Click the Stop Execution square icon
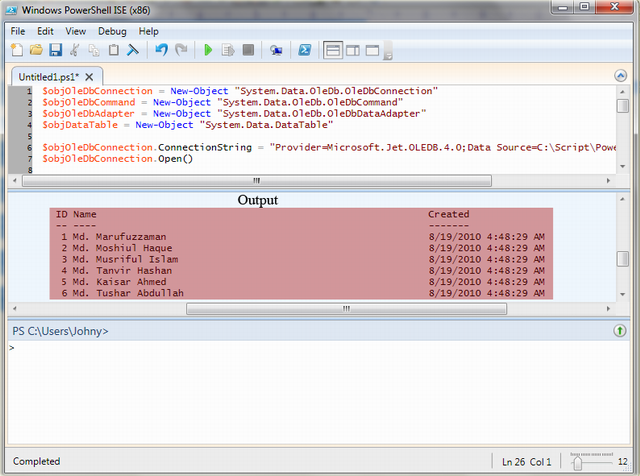The image size is (640, 476). point(248,50)
